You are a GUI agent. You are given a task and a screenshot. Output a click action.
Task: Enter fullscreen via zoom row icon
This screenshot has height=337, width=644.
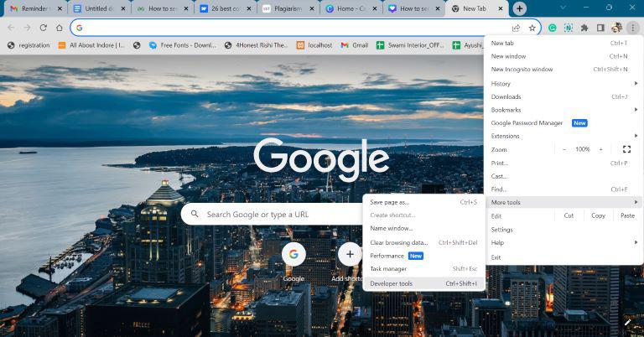point(626,149)
